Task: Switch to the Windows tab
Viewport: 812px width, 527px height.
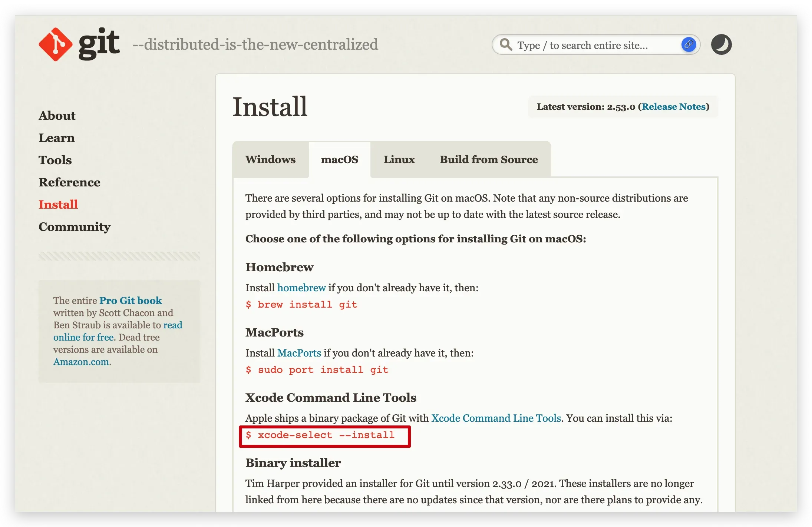Action: [270, 159]
